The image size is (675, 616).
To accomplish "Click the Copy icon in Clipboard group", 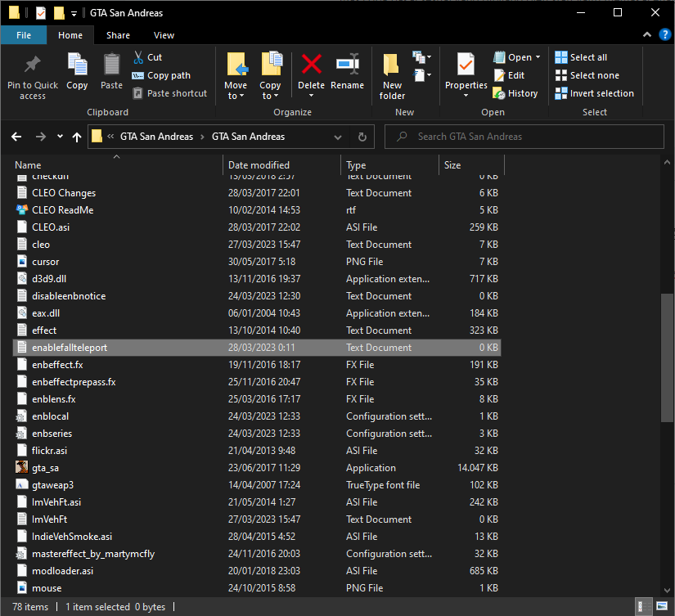I will tap(77, 65).
